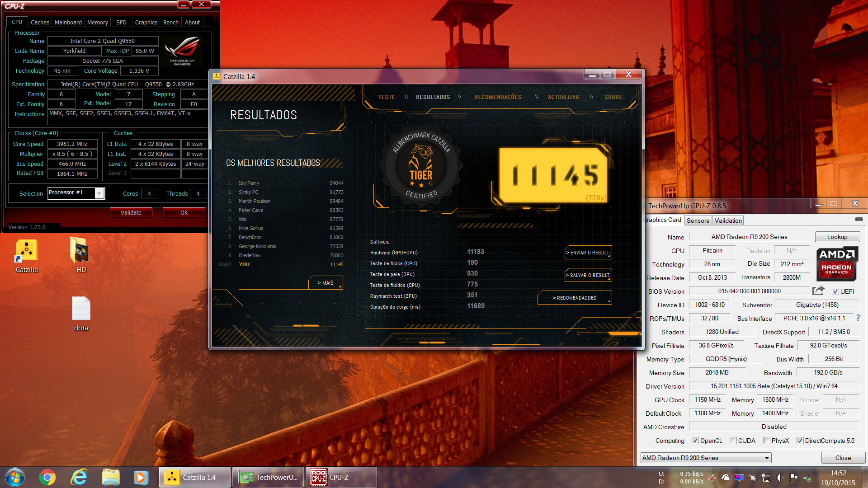Launch Google Chrome from the taskbar
Viewport: 868px width, 488px height.
[47, 477]
